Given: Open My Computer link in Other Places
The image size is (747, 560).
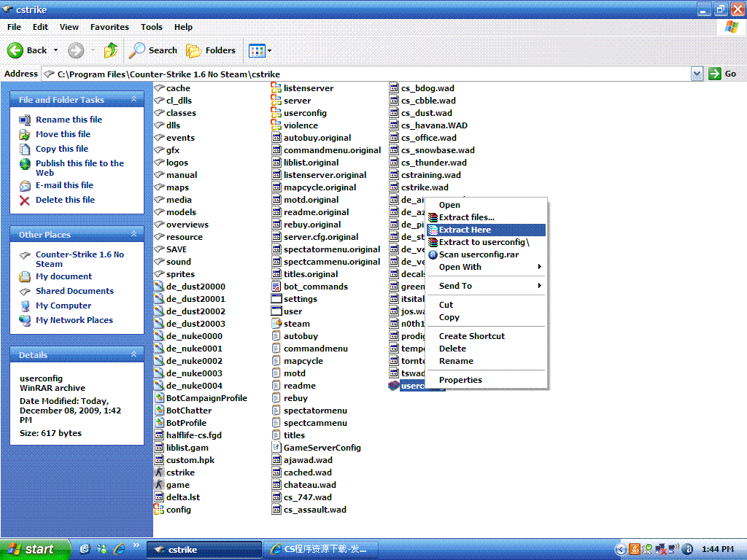Looking at the screenshot, I should click(63, 306).
